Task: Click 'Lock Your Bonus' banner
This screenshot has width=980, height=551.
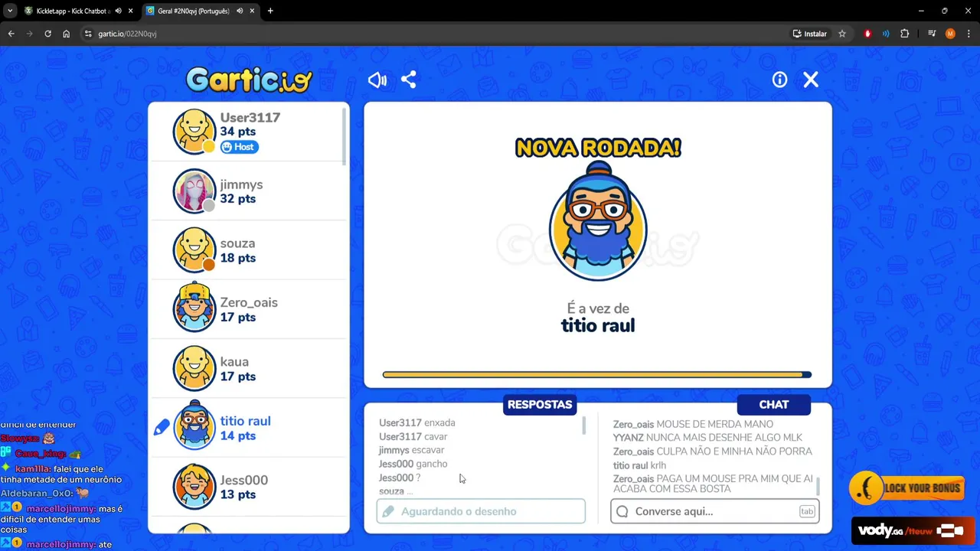Action: pos(907,488)
